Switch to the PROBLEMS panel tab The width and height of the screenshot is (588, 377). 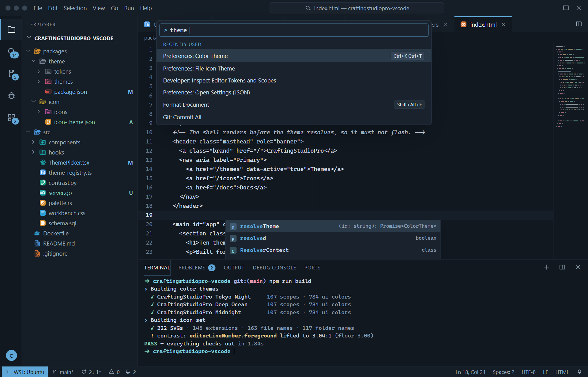click(x=197, y=268)
